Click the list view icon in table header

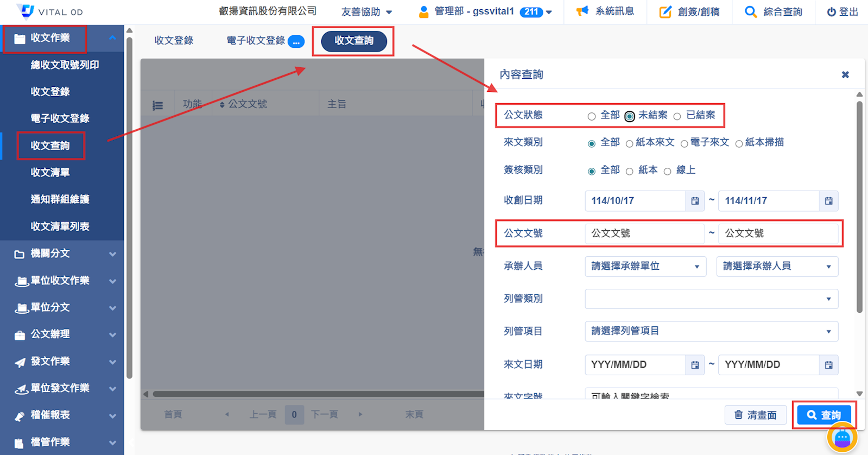click(157, 105)
